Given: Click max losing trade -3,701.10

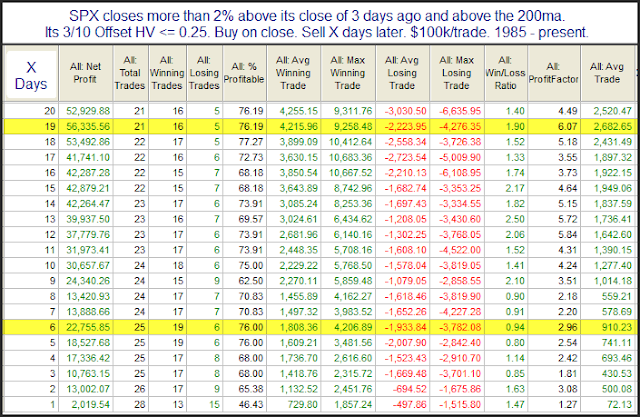Looking at the screenshot, I should click(460, 374).
